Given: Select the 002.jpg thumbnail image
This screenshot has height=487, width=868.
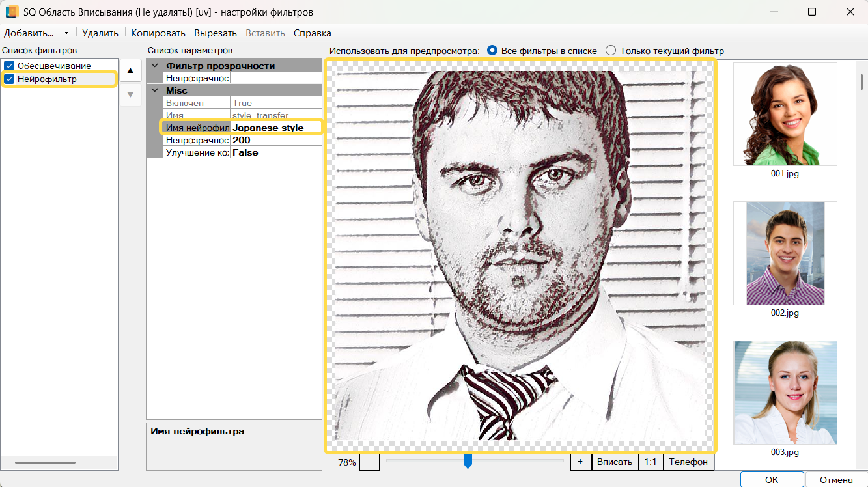Looking at the screenshot, I should tap(785, 253).
